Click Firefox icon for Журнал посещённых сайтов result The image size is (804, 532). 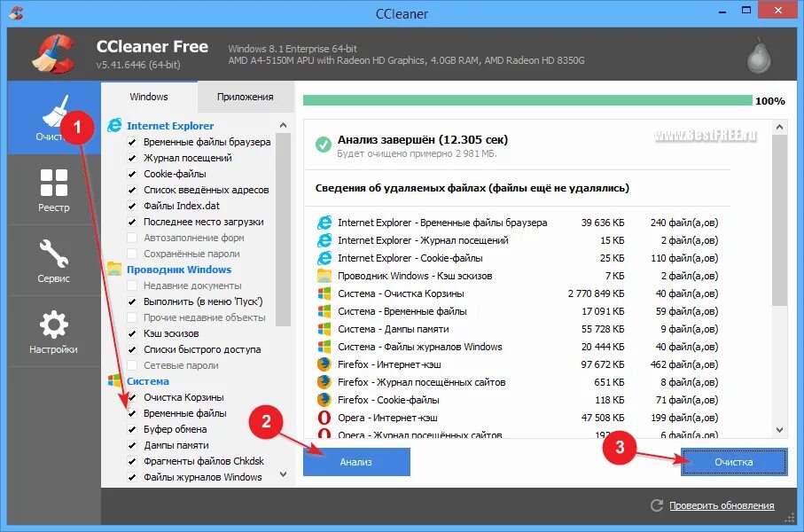[x=324, y=382]
